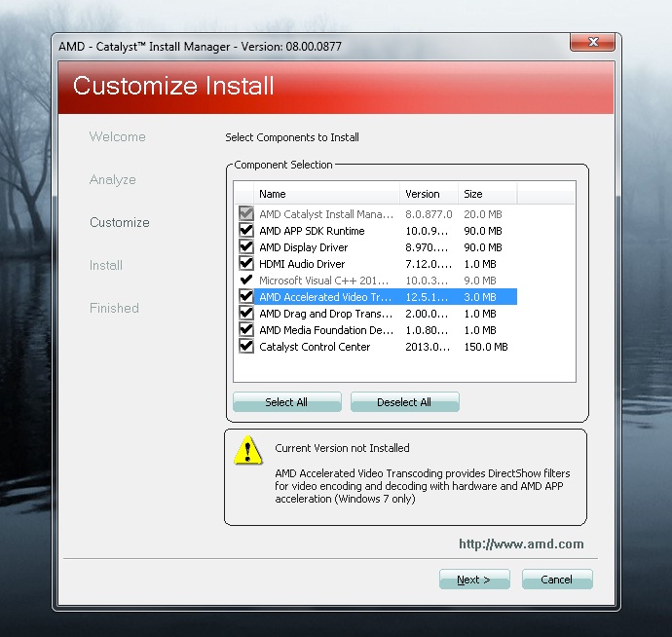Uncheck the Catalyst Control Center checkbox

click(x=246, y=347)
